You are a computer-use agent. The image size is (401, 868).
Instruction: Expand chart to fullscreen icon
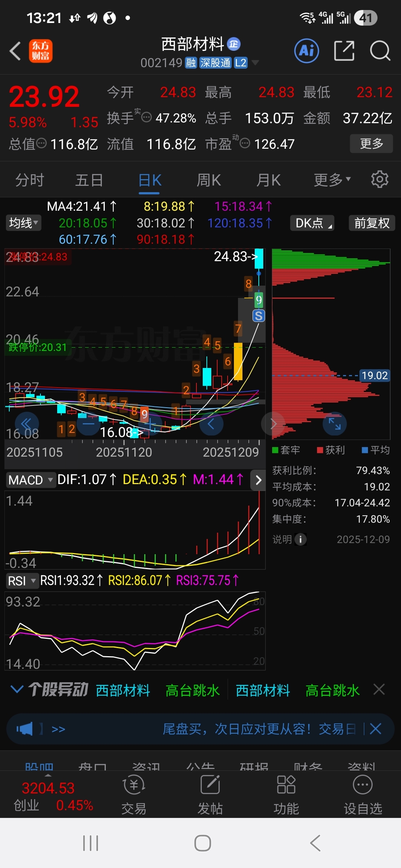[335, 424]
